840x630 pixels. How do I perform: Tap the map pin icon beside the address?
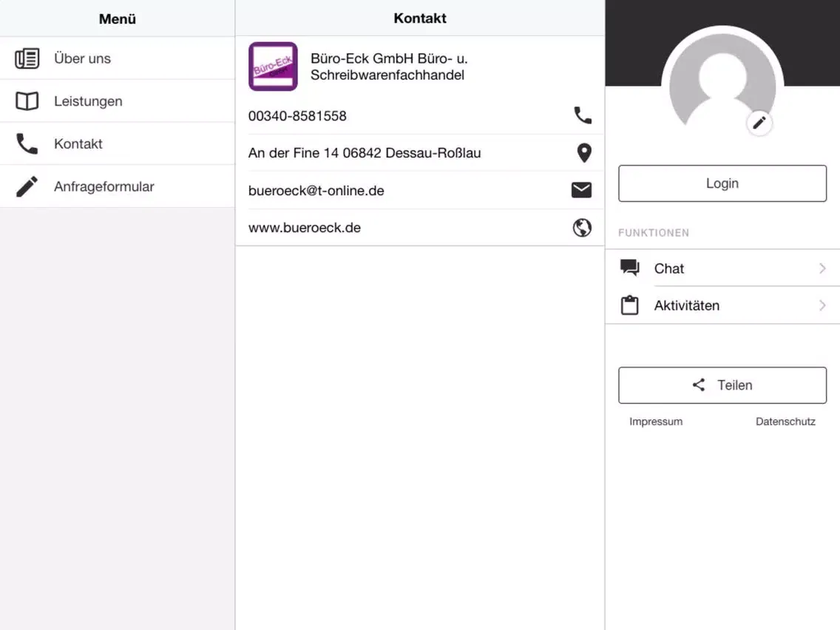[x=584, y=152]
